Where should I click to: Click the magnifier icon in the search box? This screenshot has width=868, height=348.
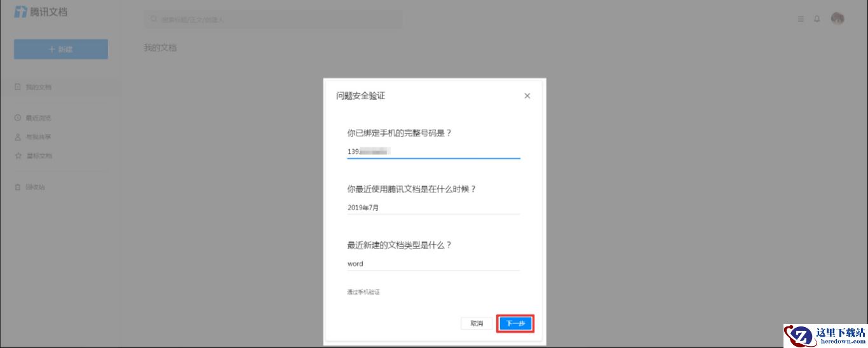[x=153, y=20]
